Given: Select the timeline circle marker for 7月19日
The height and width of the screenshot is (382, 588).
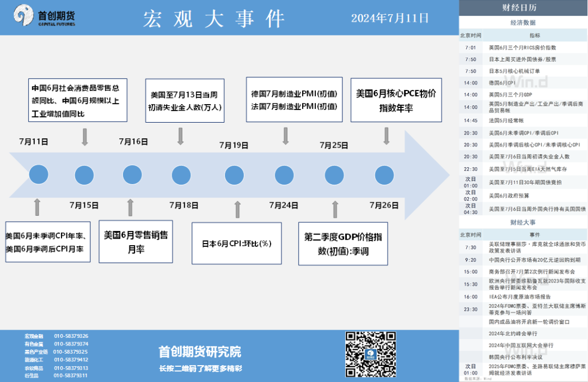Looking at the screenshot, I should click(x=234, y=175).
